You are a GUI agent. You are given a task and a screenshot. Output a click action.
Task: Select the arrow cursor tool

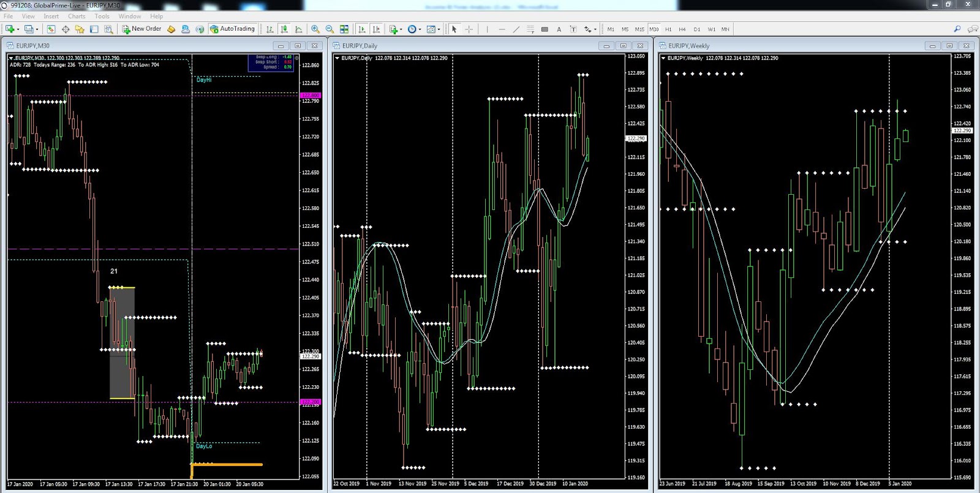pyautogui.click(x=454, y=29)
